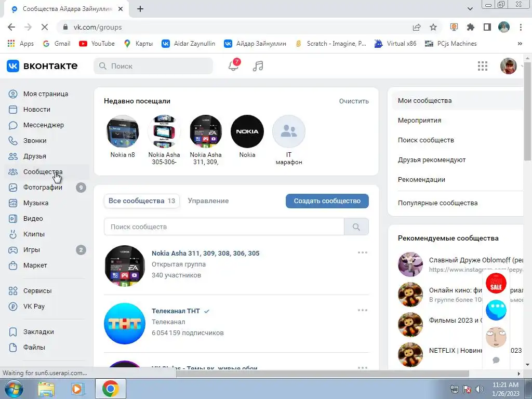Open the music player note icon
532x399 pixels.
point(258,66)
